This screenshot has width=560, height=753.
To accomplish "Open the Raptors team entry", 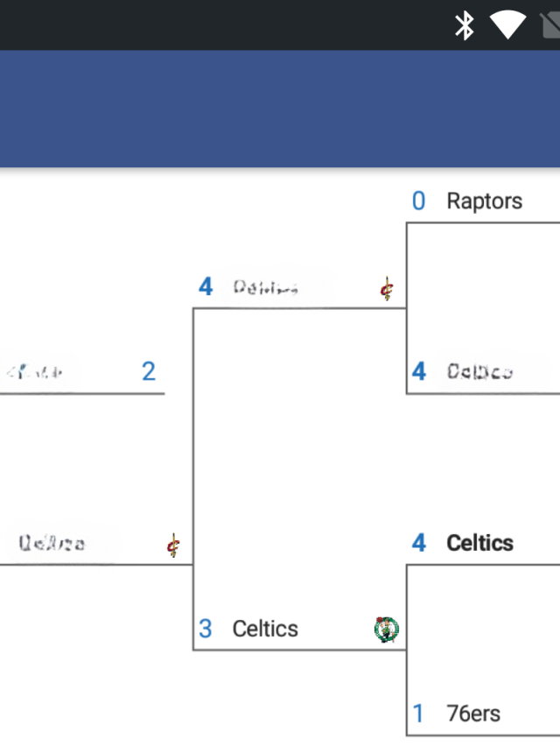I will pos(484,201).
